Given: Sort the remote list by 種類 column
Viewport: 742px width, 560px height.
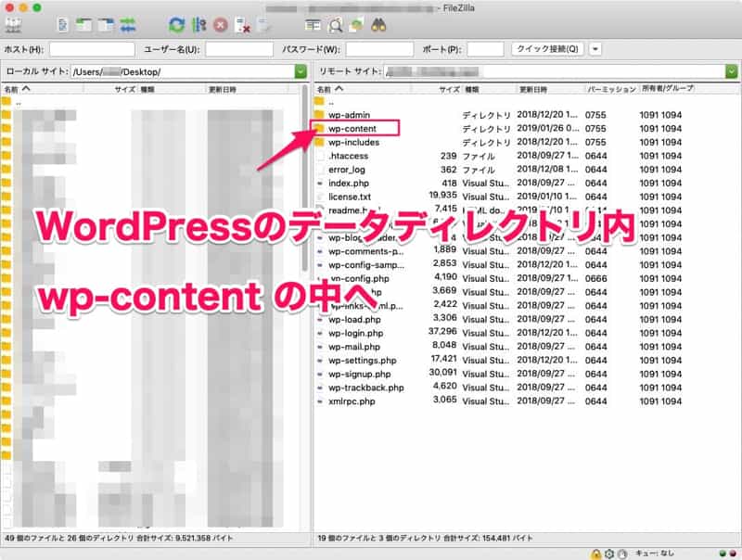Looking at the screenshot, I should click(x=489, y=89).
